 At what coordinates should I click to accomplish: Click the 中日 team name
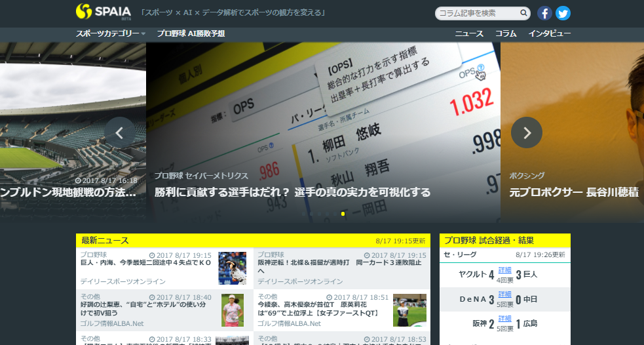coord(530,299)
